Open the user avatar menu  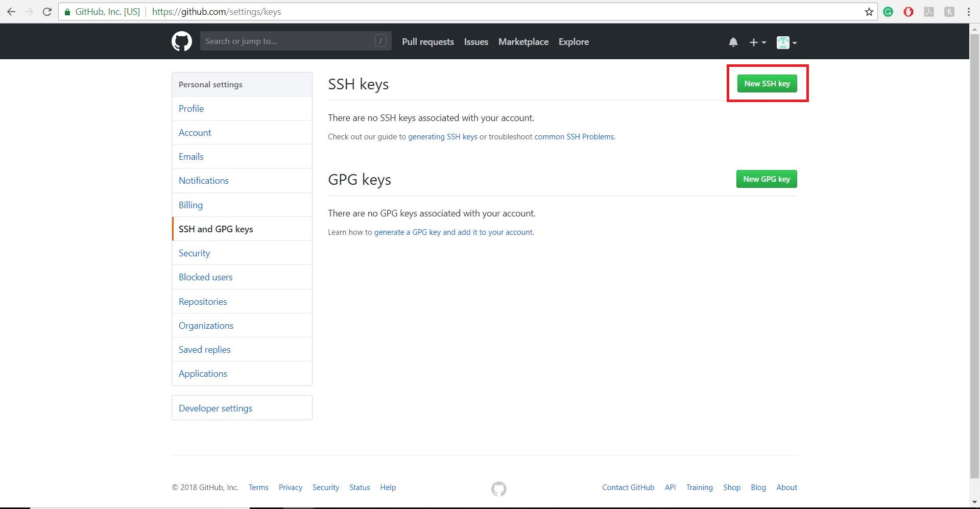pyautogui.click(x=786, y=42)
